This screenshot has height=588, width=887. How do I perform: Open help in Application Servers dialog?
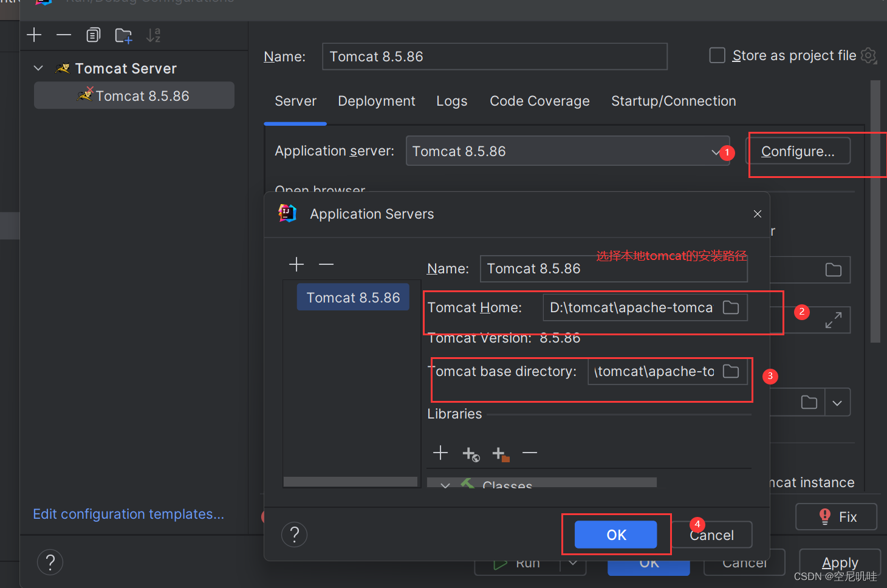click(x=294, y=535)
